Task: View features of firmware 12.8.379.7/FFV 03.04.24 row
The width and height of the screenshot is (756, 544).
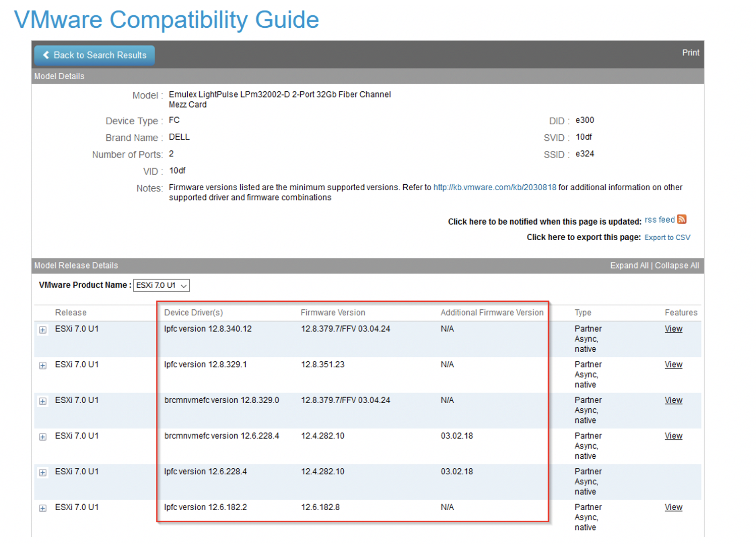Action: point(673,329)
